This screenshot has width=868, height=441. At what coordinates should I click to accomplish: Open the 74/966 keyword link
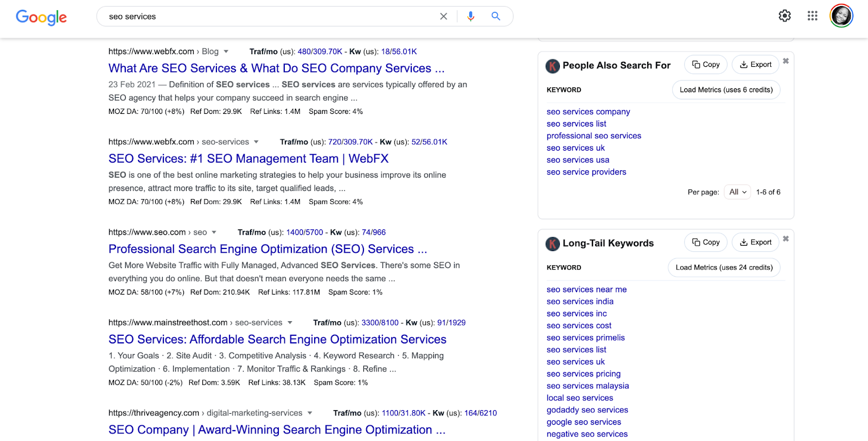point(374,232)
